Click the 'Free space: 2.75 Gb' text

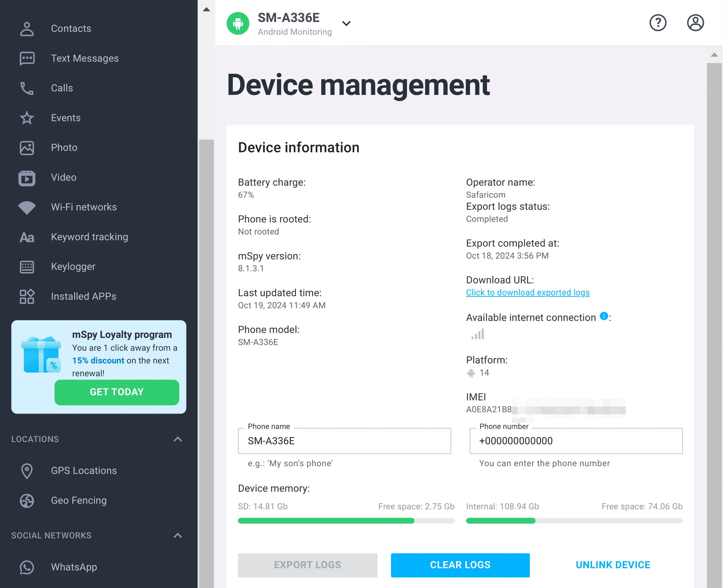[416, 507]
